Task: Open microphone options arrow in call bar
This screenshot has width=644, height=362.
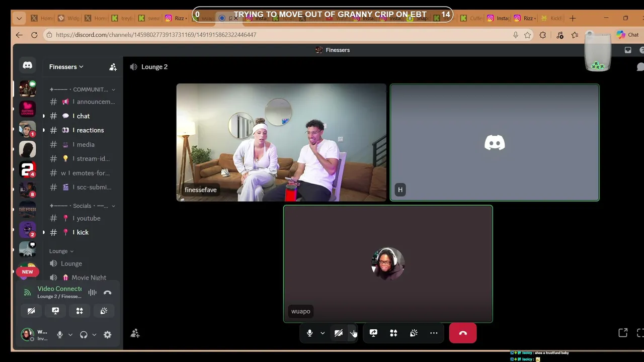Action: tap(323, 333)
